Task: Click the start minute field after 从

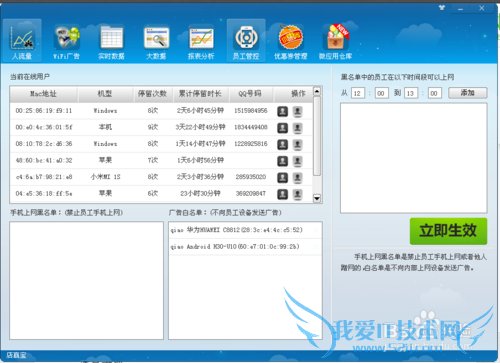Action: point(382,93)
